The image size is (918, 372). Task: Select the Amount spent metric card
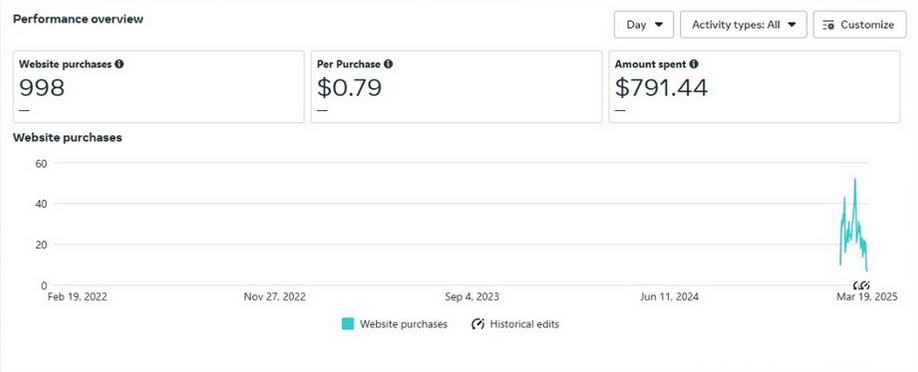754,87
